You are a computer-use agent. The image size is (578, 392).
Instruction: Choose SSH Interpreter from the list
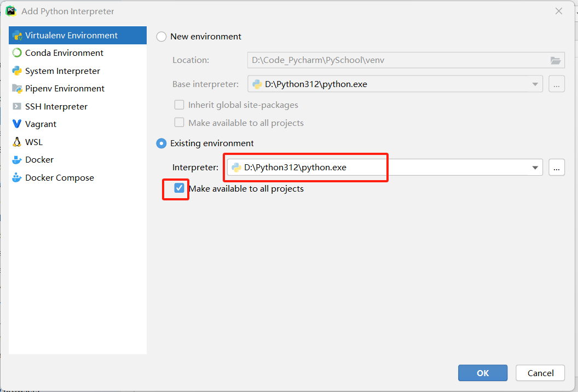(56, 107)
